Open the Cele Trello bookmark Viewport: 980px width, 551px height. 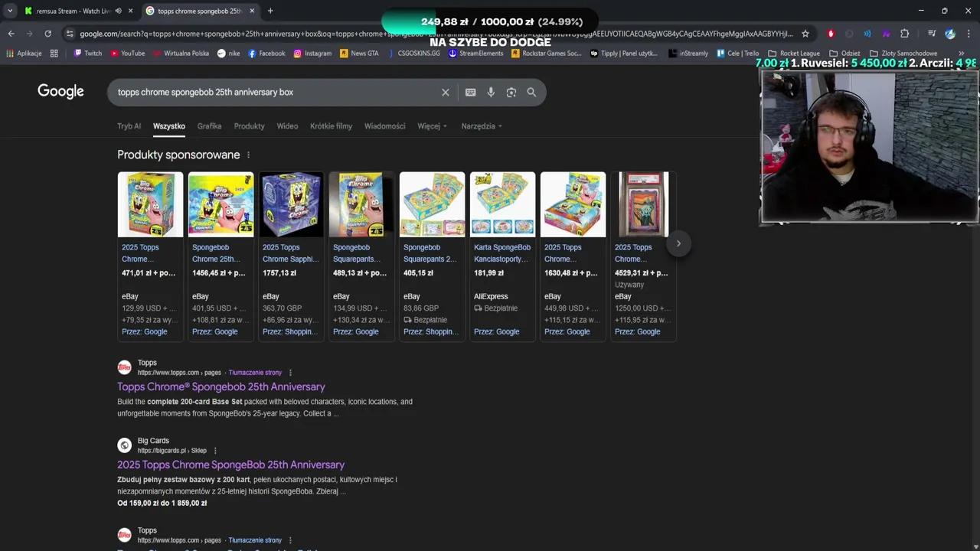(x=738, y=54)
